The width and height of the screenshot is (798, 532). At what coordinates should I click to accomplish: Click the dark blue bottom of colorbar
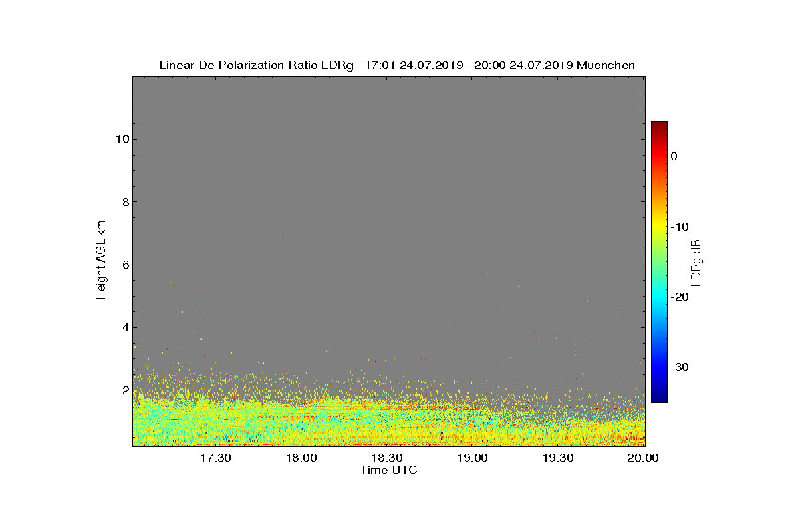(659, 399)
